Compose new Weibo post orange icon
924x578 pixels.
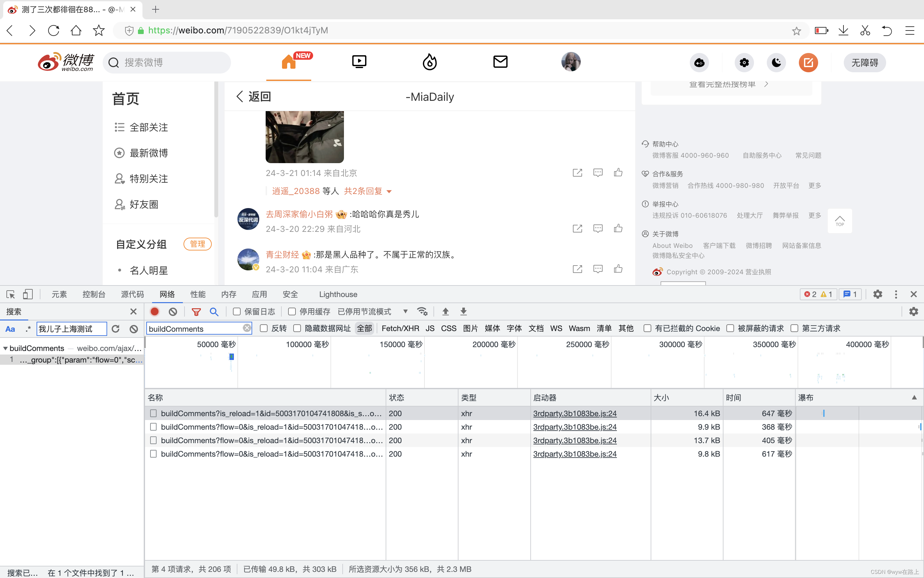click(808, 63)
